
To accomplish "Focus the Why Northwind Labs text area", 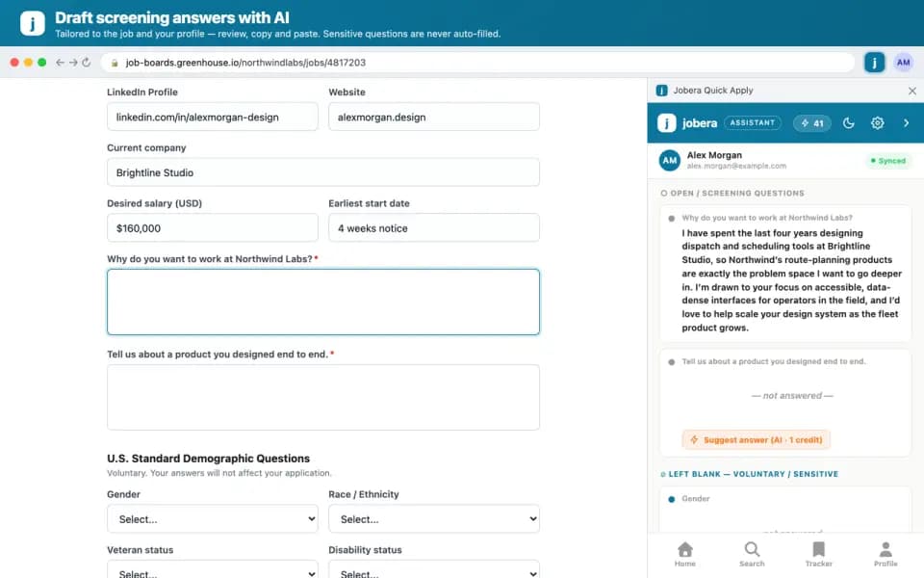I will pos(323,302).
